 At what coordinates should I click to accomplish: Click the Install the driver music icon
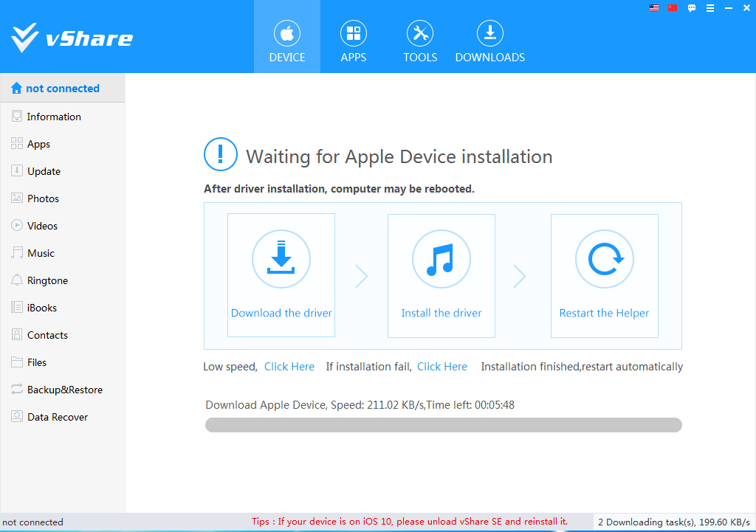(x=441, y=259)
